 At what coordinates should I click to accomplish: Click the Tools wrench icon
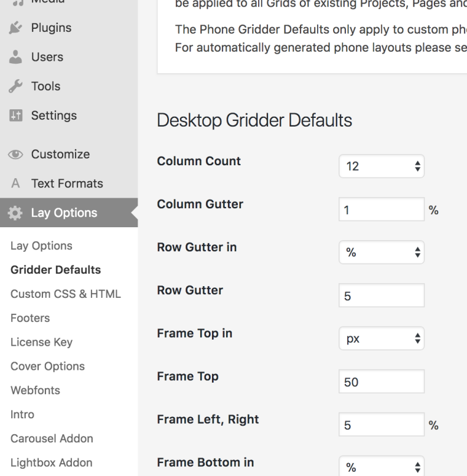pyautogui.click(x=15, y=87)
